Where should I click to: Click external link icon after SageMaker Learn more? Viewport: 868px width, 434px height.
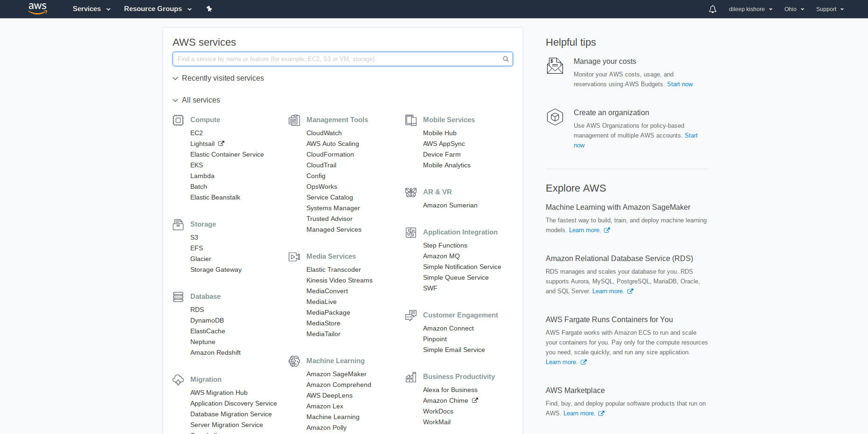pos(607,230)
